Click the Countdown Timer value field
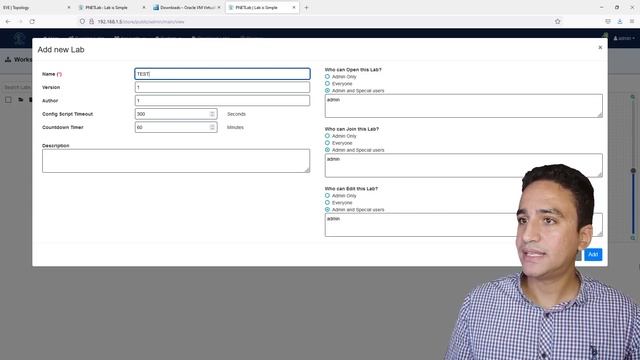 (x=176, y=127)
